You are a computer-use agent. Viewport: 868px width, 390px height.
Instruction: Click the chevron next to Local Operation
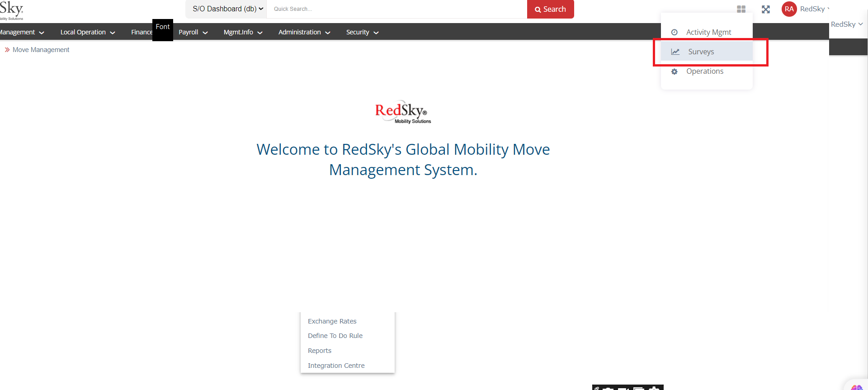coord(113,33)
